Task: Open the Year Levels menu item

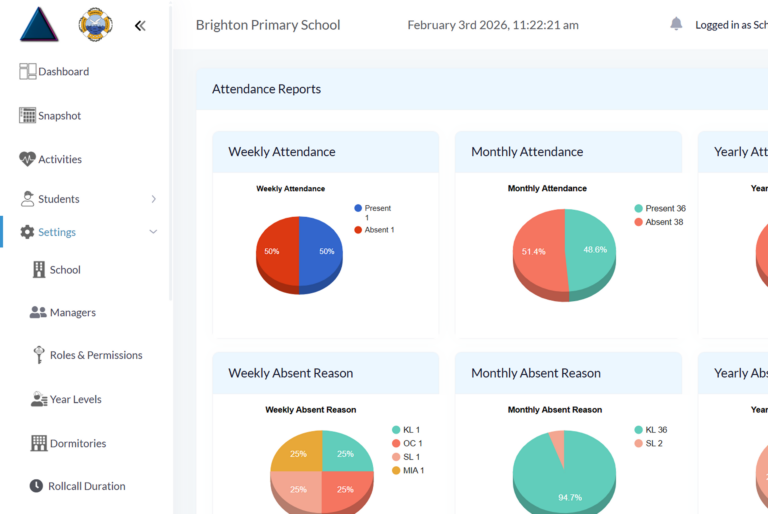Action: click(x=75, y=399)
